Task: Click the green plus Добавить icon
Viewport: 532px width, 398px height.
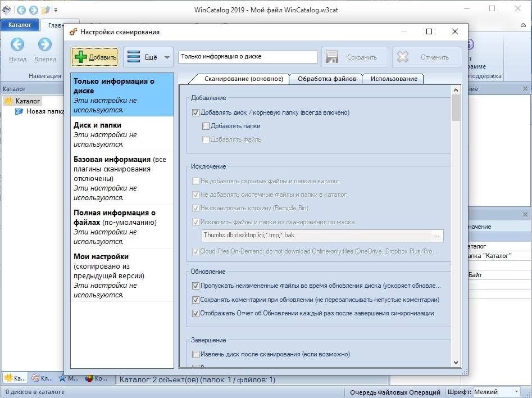Action: click(80, 57)
